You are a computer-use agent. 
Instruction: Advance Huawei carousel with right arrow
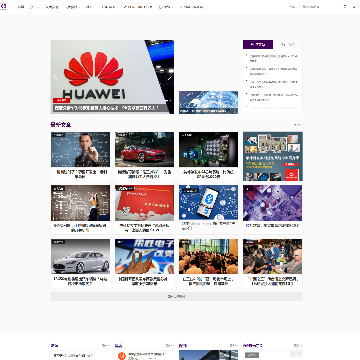[x=169, y=77]
